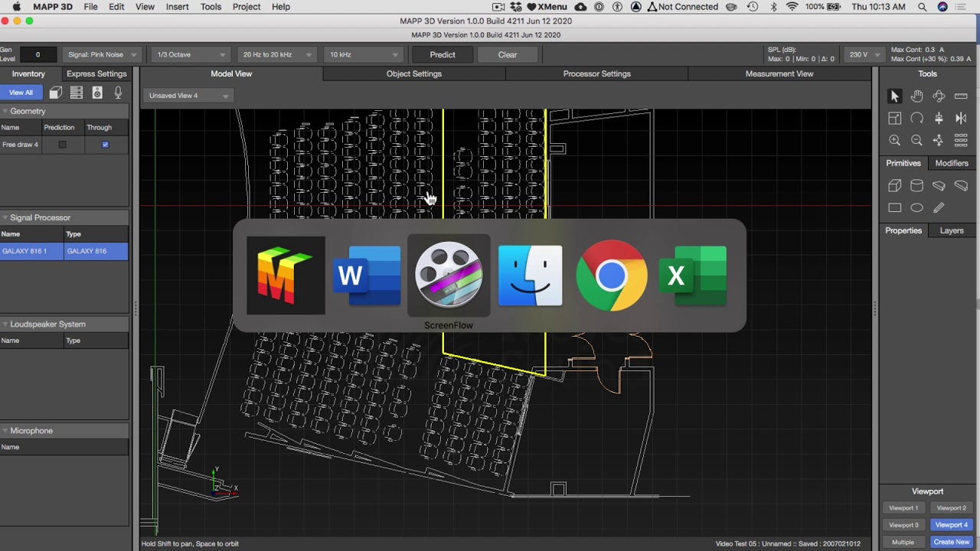The image size is (980, 551).
Task: Click the Predict button
Action: pos(443,54)
